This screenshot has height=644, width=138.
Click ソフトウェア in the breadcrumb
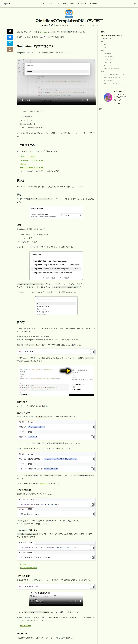point(94,25)
